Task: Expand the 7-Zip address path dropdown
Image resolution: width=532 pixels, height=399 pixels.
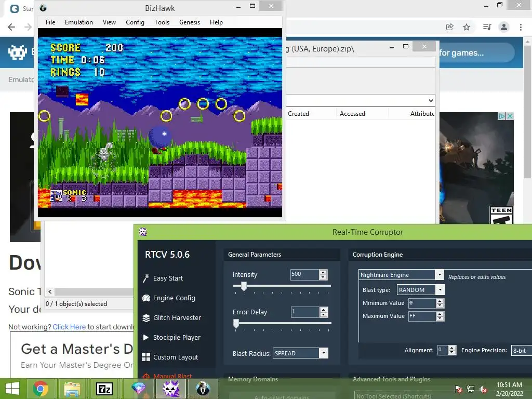Action: click(431, 100)
